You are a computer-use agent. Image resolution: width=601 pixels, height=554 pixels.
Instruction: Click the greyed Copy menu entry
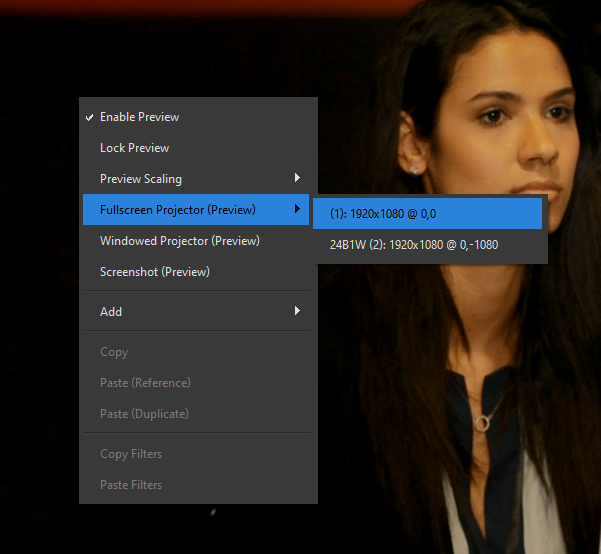click(x=196, y=352)
